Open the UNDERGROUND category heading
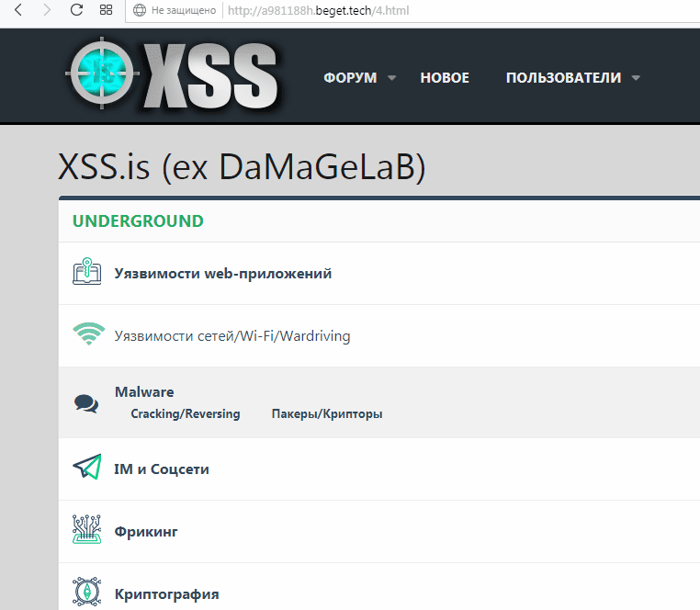Image resolution: width=700 pixels, height=610 pixels. [x=138, y=220]
